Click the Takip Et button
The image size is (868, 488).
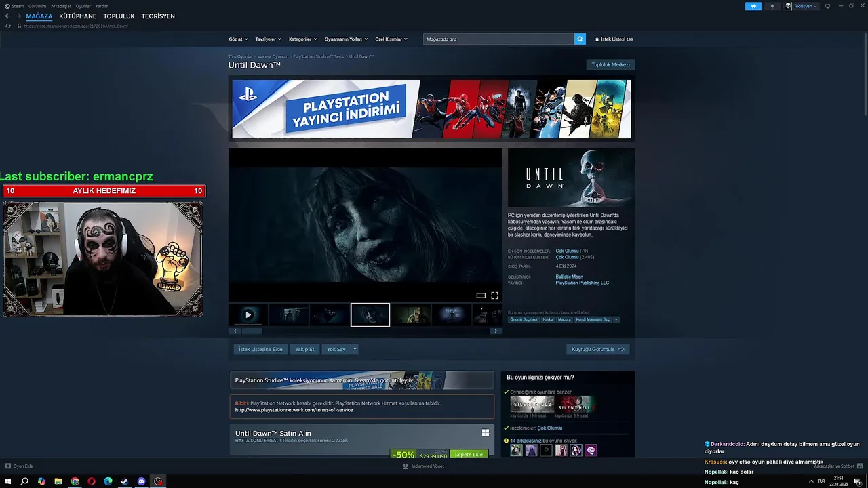tap(304, 350)
